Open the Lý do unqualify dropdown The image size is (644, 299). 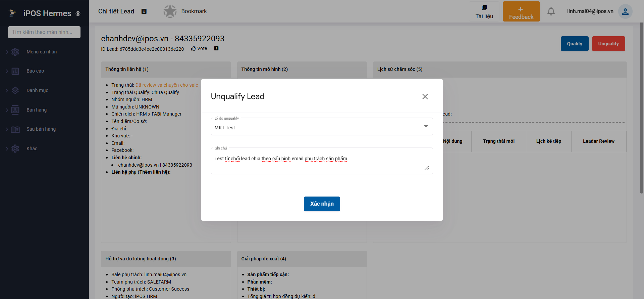(322, 127)
